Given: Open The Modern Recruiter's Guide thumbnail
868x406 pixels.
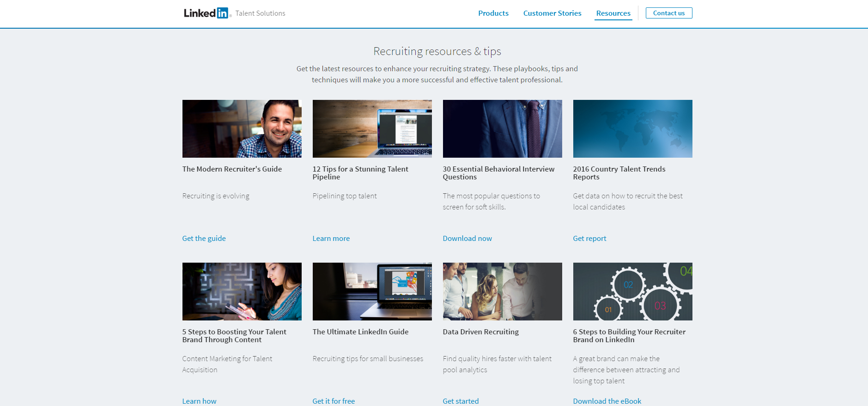Looking at the screenshot, I should click(242, 129).
